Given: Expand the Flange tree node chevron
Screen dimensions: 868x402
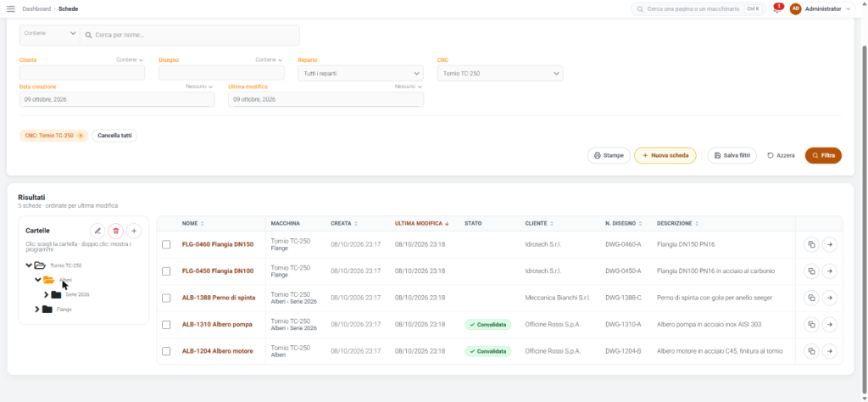Looking at the screenshot, I should [37, 309].
